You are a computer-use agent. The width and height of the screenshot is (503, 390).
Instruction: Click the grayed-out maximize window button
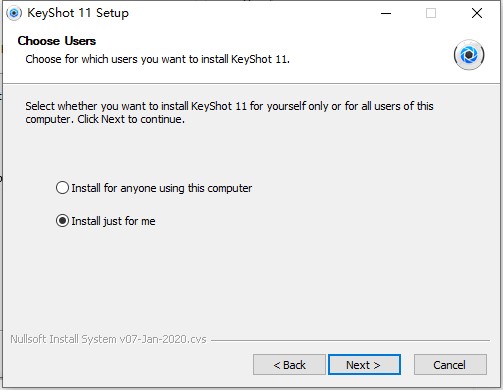point(431,13)
